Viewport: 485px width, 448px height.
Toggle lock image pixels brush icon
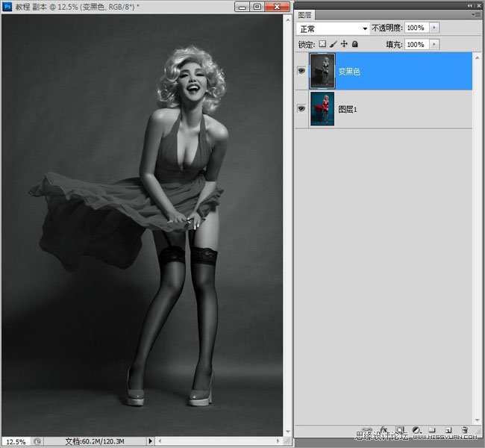coord(334,45)
